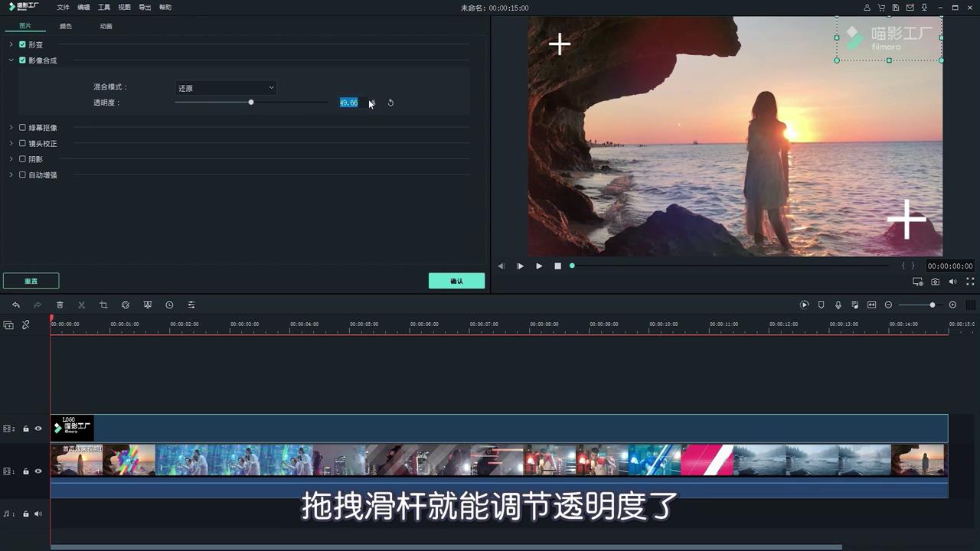Click the scissors split icon

click(x=81, y=305)
